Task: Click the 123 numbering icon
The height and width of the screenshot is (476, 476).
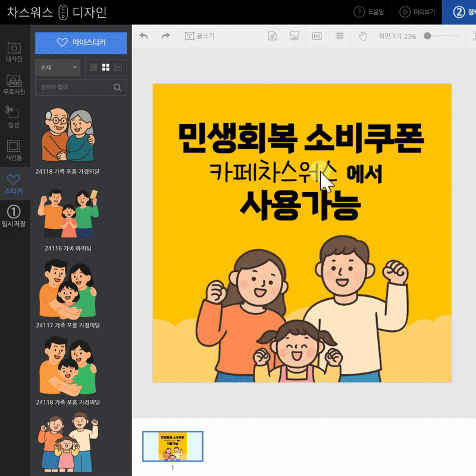Action: [317, 36]
